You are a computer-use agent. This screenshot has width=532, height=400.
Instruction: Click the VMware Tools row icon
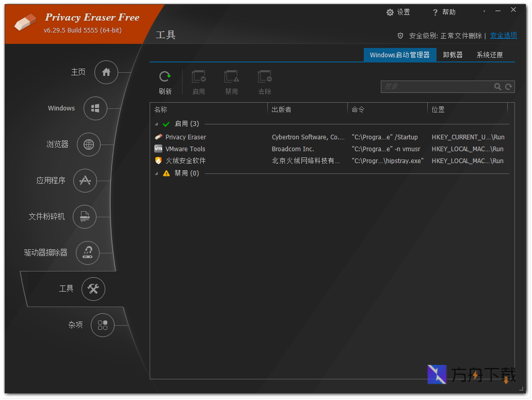coord(158,149)
